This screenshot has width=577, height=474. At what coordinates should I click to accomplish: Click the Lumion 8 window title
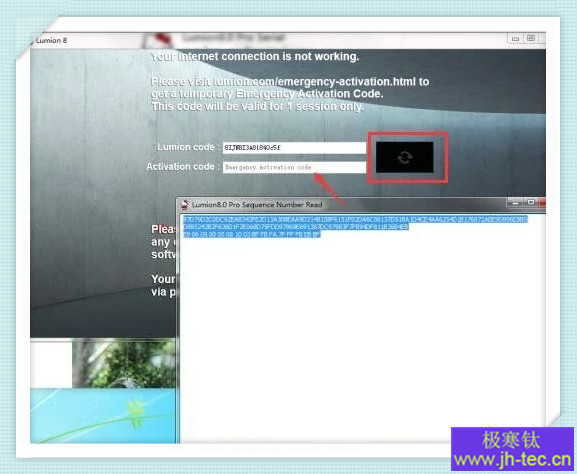[x=52, y=40]
